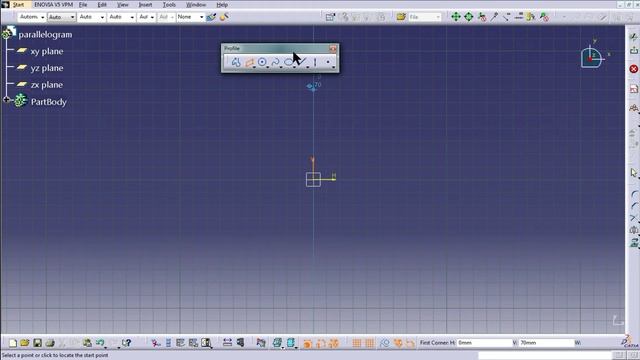640x360 pixels.
Task: Select the Axis tool in the Profile toolbar
Action: coord(315,62)
